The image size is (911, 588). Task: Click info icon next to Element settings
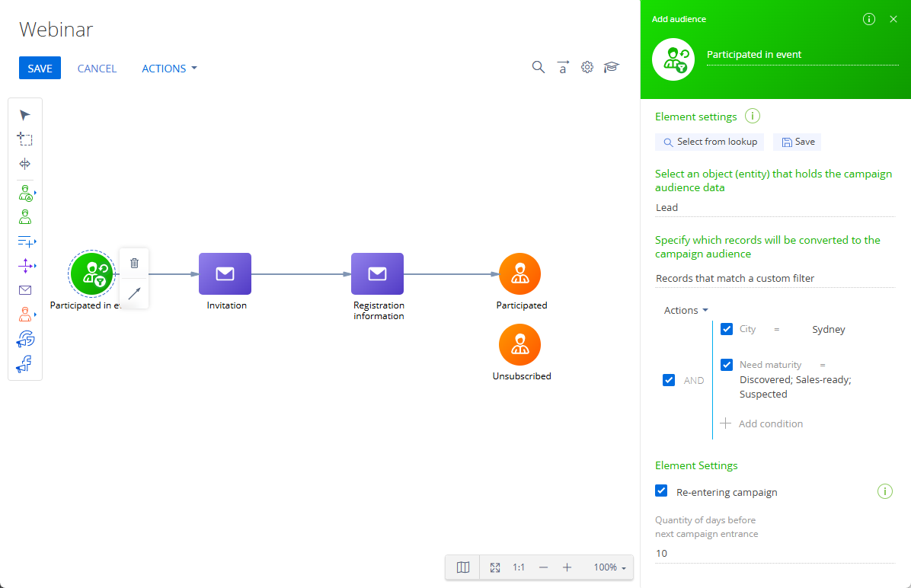tap(753, 117)
